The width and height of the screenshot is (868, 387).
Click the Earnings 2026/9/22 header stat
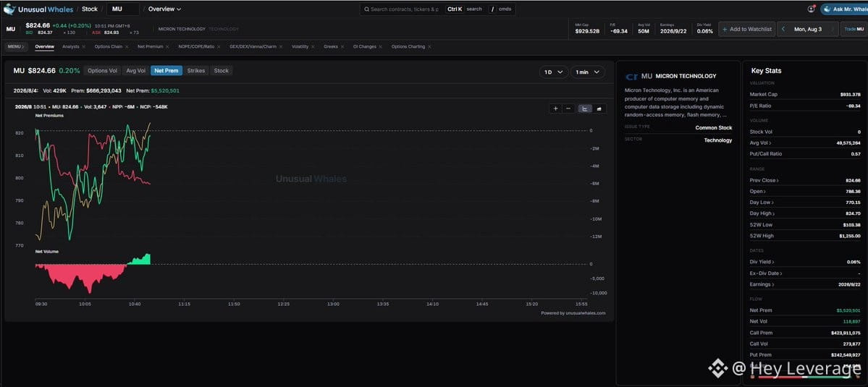pos(674,30)
